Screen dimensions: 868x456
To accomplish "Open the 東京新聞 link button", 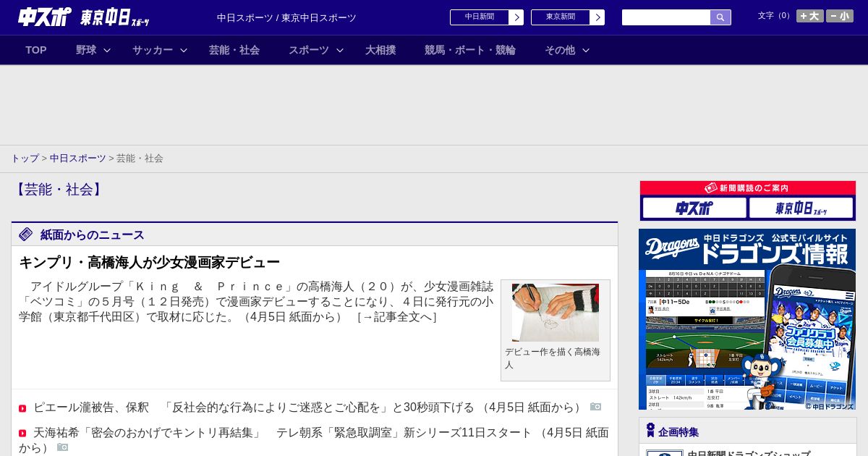I will 561,17.
